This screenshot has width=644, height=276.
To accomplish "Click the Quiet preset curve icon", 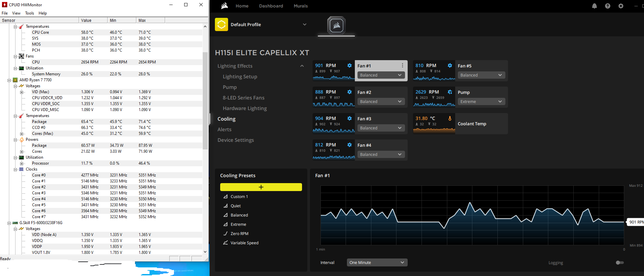I will 226,206.
